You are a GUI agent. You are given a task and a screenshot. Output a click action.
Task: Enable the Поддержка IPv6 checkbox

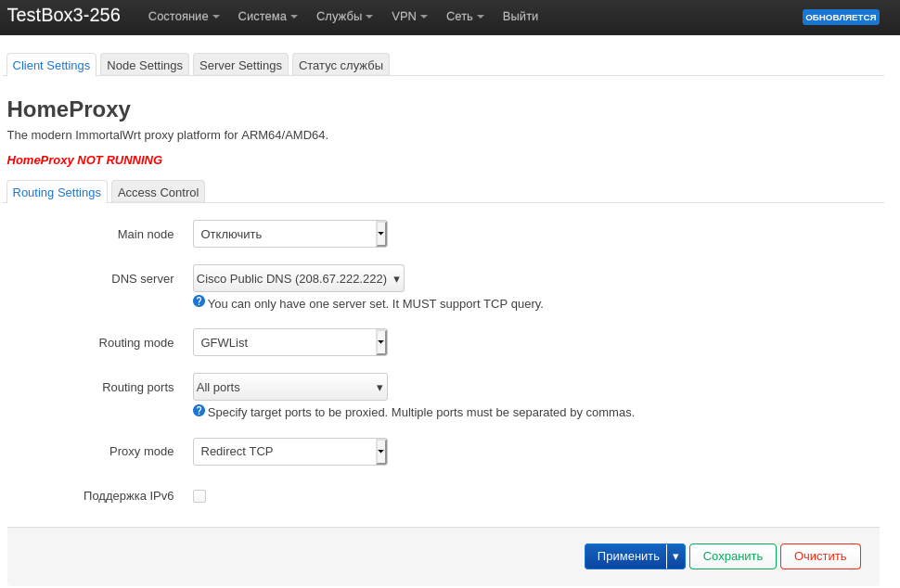[199, 496]
